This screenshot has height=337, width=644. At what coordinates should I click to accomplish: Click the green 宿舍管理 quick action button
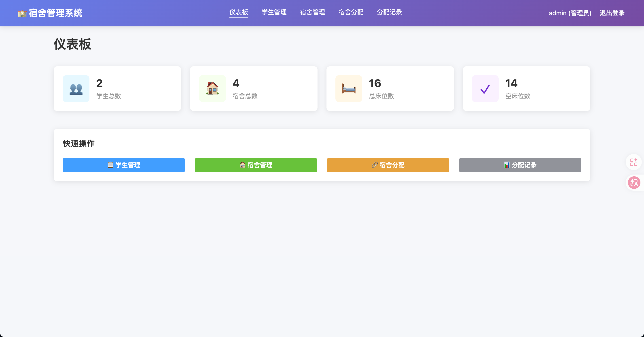pos(256,165)
